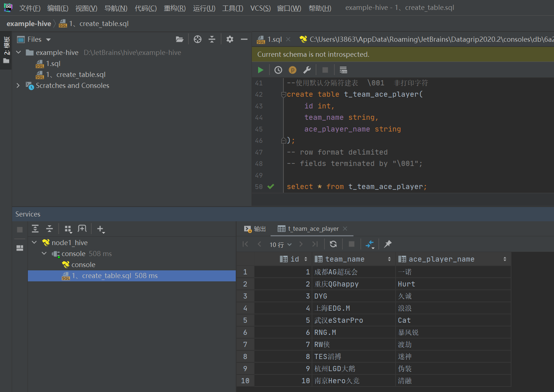This screenshot has width=554, height=392.
Task: Switch to the 输出 output tab
Action: click(x=255, y=229)
